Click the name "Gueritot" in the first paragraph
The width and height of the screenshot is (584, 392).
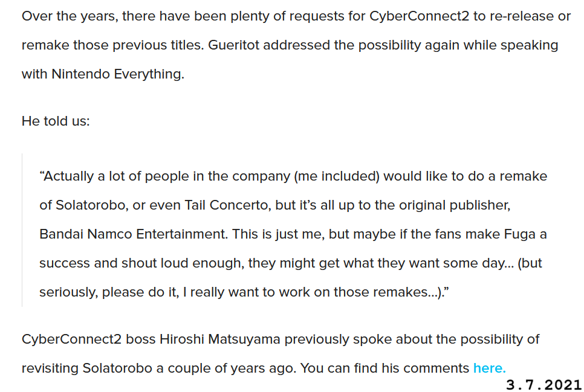(233, 45)
